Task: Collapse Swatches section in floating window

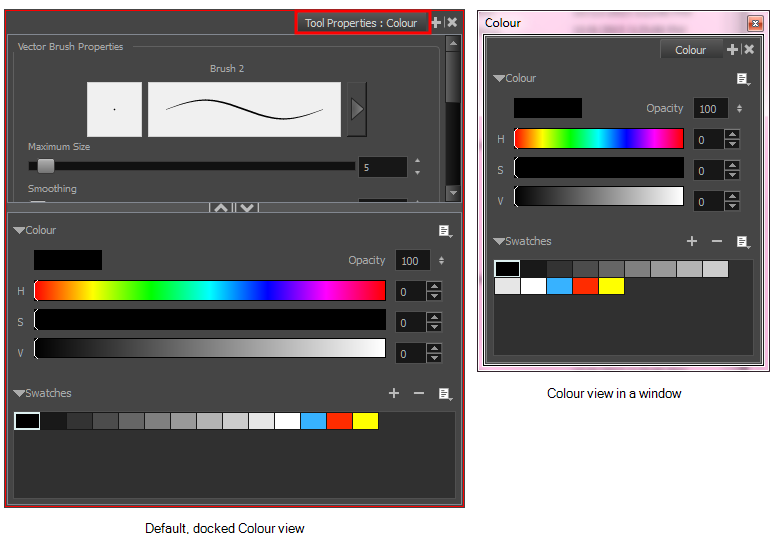Action: [499, 241]
